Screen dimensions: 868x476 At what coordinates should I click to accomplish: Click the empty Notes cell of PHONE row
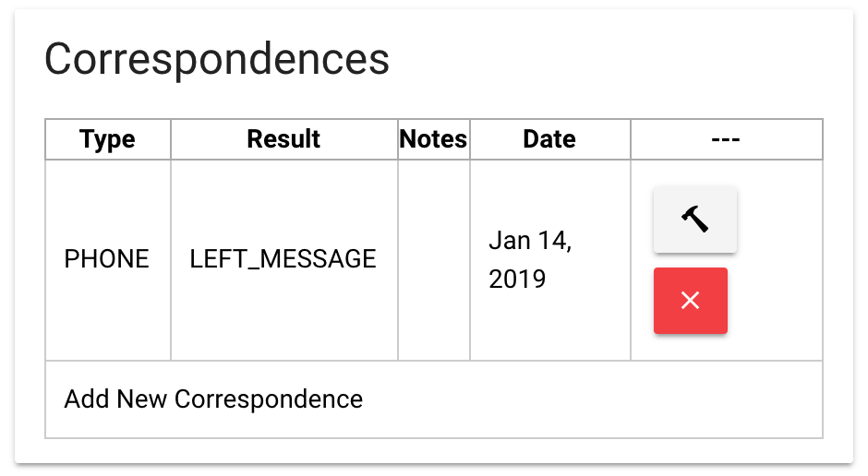(434, 259)
